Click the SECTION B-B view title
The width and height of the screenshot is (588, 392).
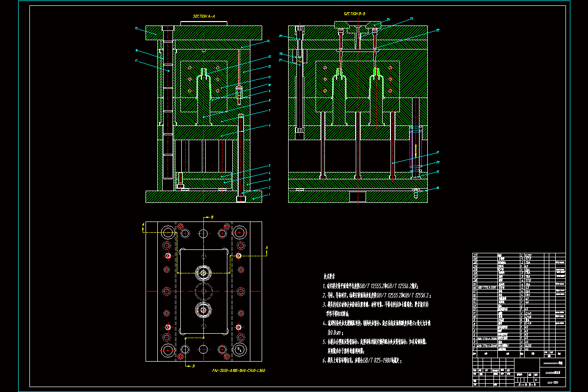pos(355,14)
